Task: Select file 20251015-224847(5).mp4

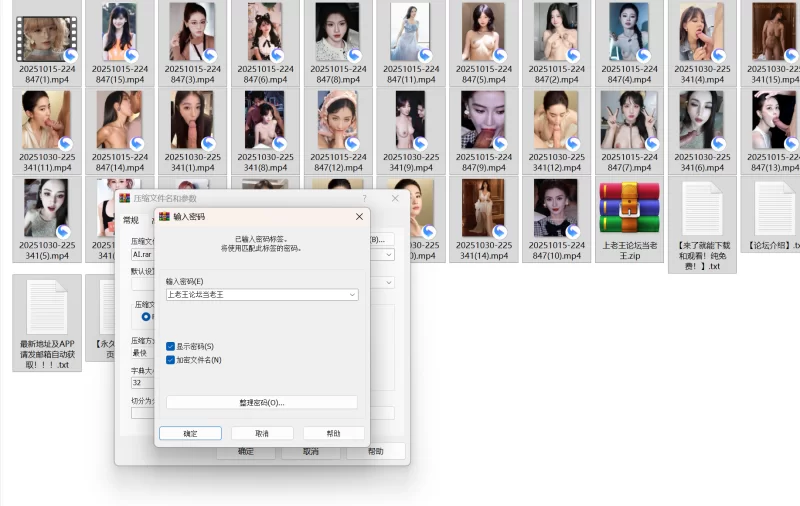Action: (x=484, y=43)
